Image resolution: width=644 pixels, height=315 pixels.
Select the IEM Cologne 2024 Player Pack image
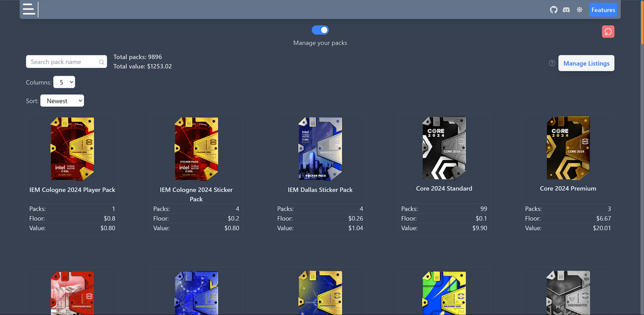72,149
